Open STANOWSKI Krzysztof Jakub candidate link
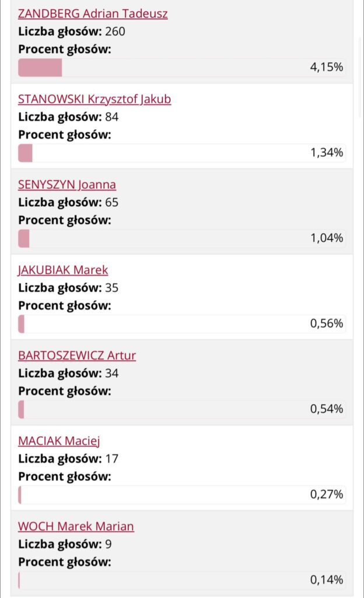This screenshot has height=598, width=364. coord(94,99)
